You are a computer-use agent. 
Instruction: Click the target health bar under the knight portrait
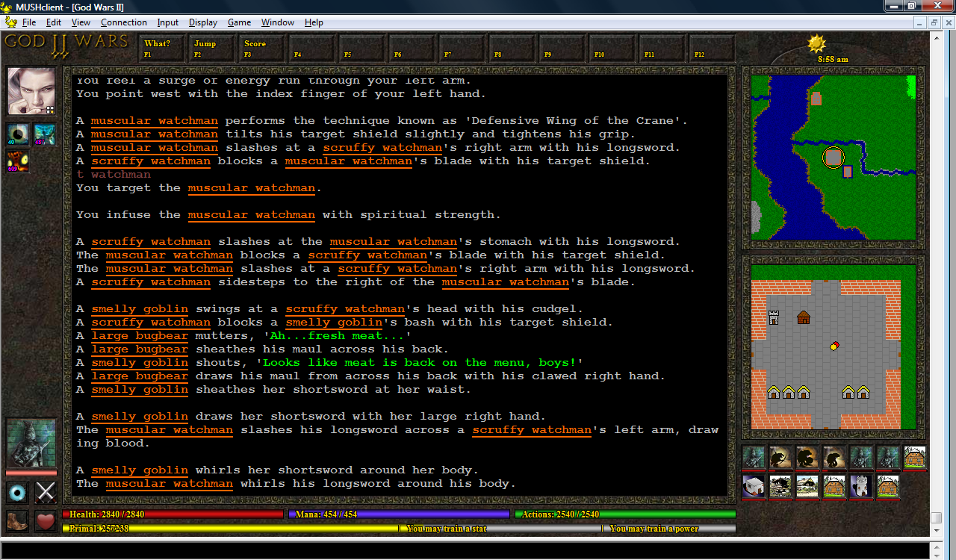[31, 473]
